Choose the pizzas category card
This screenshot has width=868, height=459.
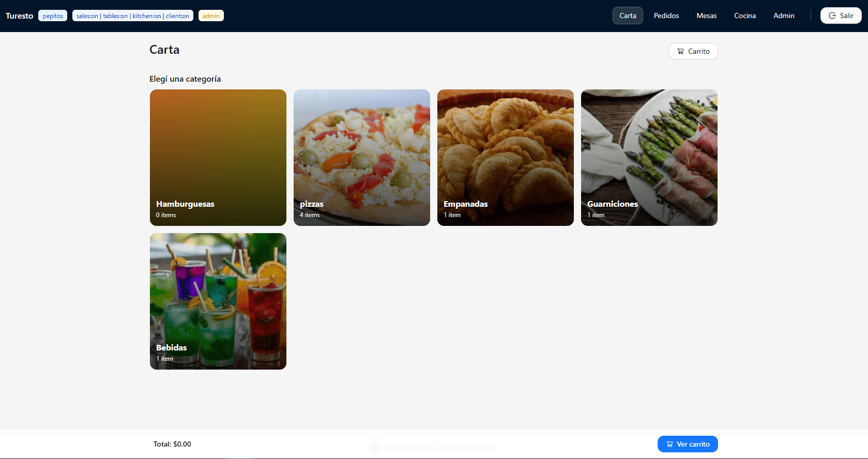coord(362,158)
